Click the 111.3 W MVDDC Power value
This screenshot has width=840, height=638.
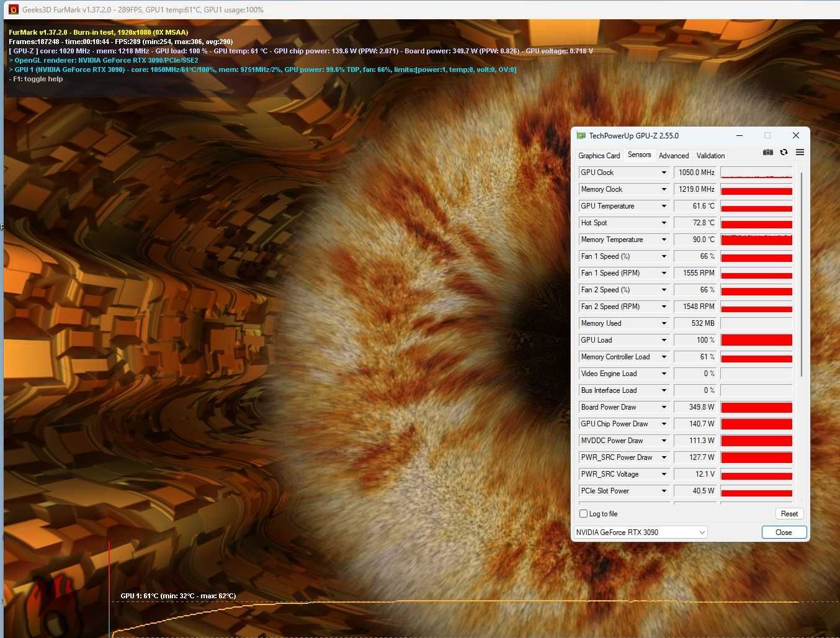click(x=695, y=441)
